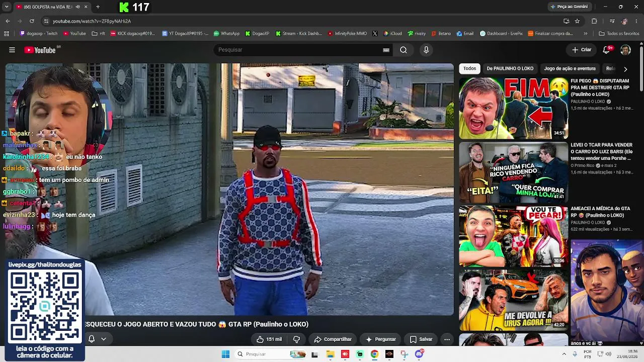Open YouTube notifications bell with 9+ badge
Viewport: 644px width, 362px height.
(607, 50)
